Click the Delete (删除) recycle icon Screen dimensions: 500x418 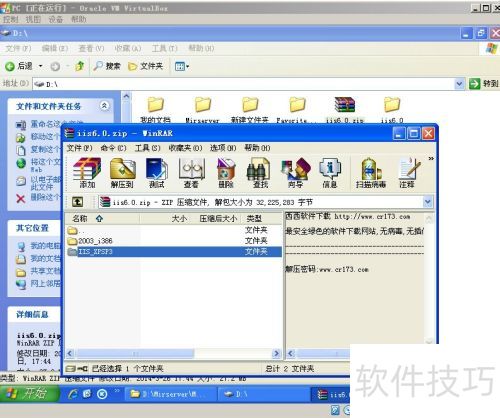click(x=226, y=173)
